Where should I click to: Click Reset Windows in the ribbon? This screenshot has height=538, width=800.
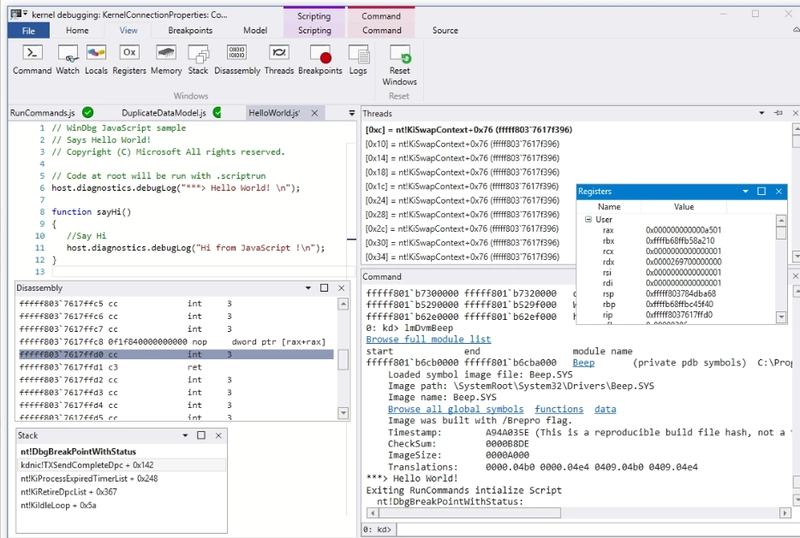[399, 65]
